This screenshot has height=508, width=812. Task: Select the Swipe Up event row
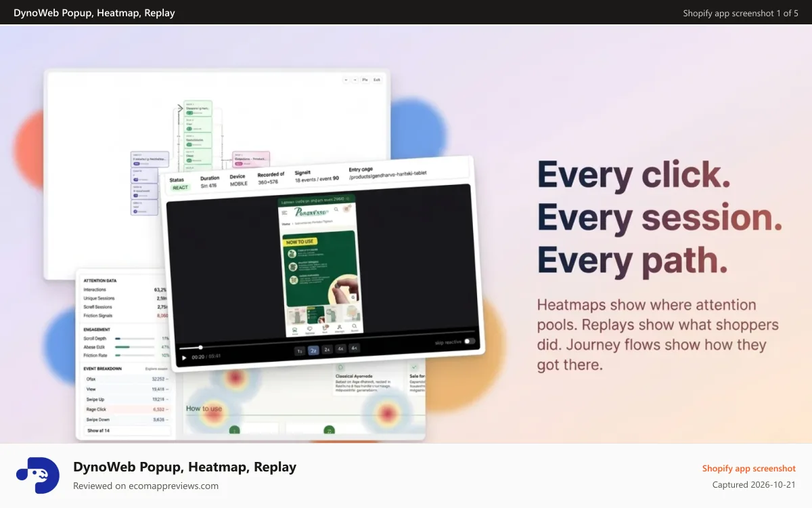[x=127, y=399]
